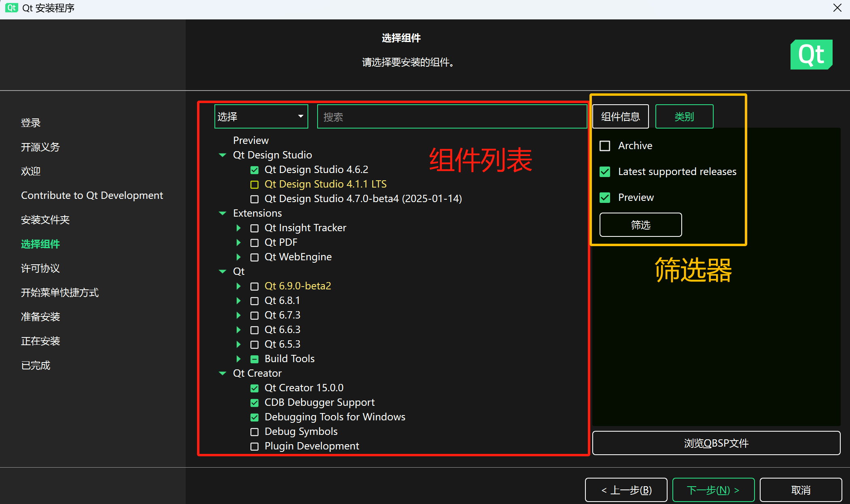The height and width of the screenshot is (504, 850).
Task: Uncheck Debugging Tools for Windows
Action: [x=254, y=417]
